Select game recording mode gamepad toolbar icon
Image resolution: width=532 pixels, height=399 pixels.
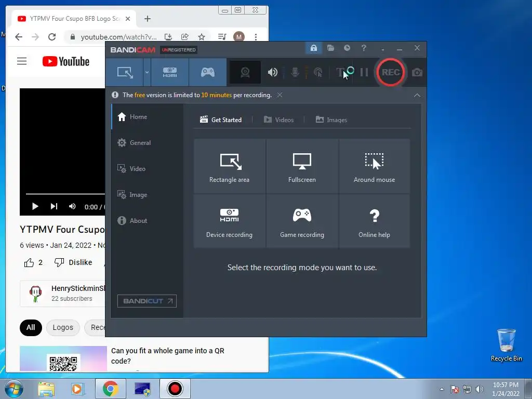tap(208, 72)
